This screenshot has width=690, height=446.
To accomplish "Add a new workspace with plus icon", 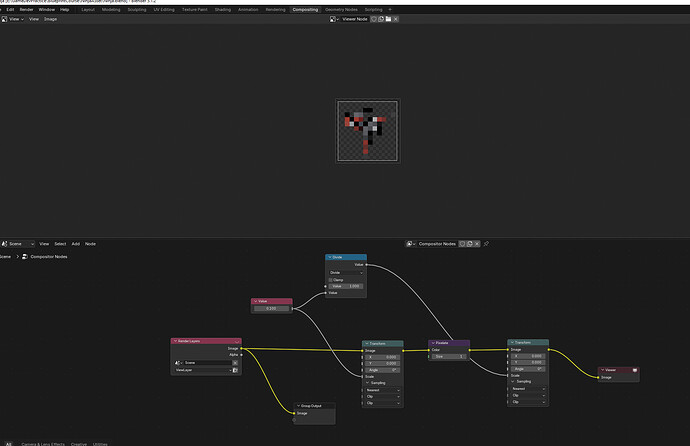I will pos(390,9).
